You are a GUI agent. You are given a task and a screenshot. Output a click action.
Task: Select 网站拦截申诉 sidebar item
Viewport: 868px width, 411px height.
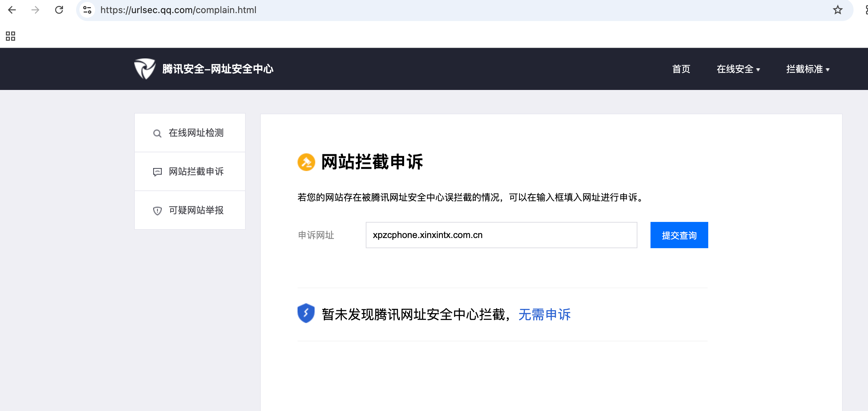[196, 172]
